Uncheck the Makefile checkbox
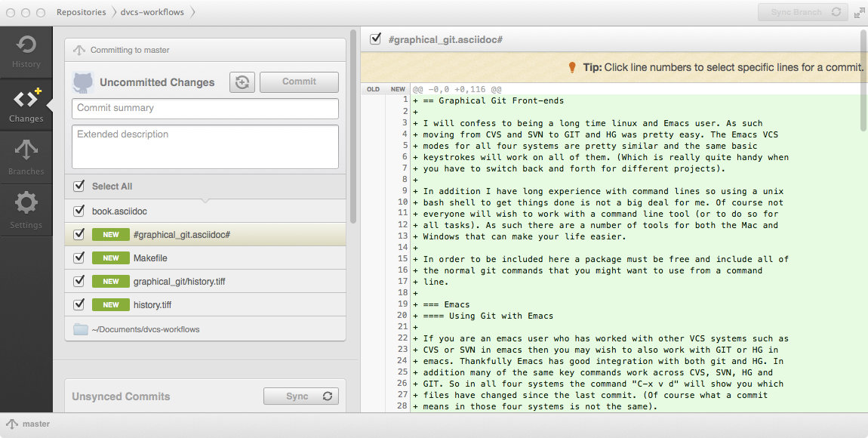The width and height of the screenshot is (868, 438). point(78,258)
